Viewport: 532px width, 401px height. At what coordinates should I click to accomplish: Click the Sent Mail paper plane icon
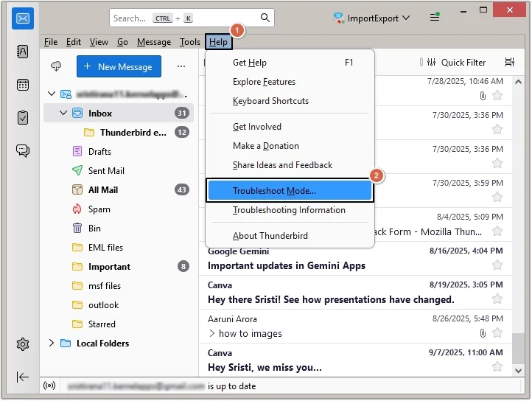pos(77,170)
